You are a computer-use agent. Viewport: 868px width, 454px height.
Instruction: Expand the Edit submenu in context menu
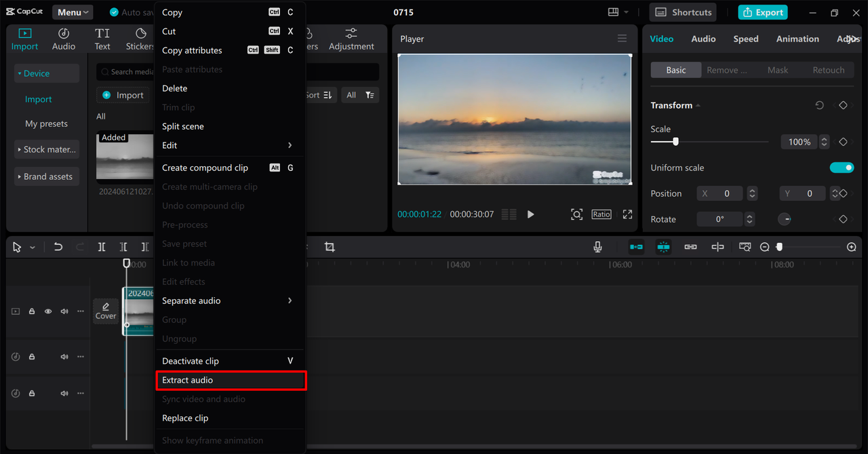pos(230,145)
